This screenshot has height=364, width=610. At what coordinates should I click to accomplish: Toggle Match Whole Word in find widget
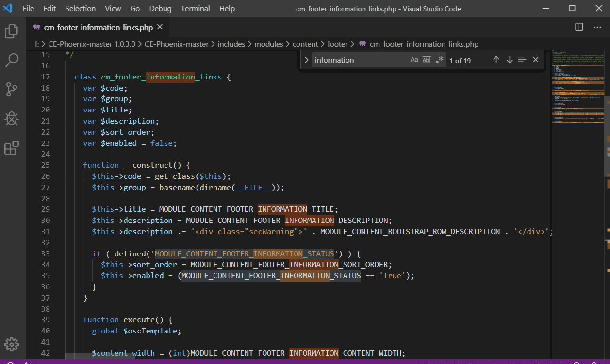pos(427,60)
